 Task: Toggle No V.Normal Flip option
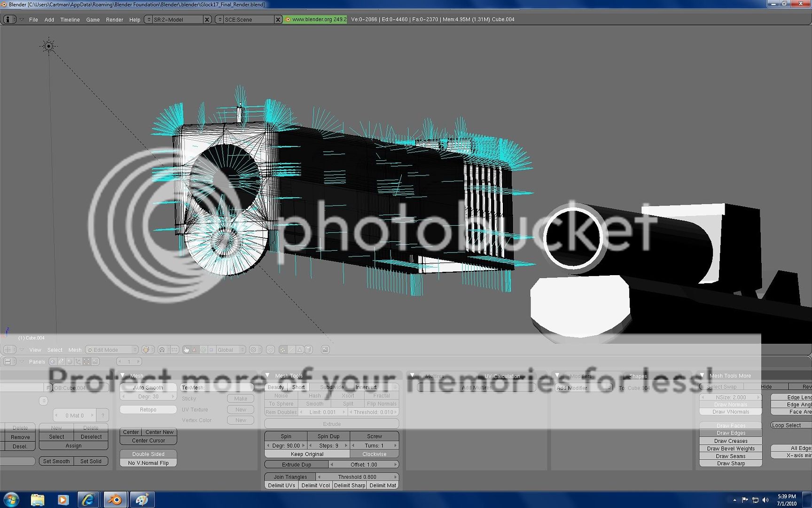(148, 463)
